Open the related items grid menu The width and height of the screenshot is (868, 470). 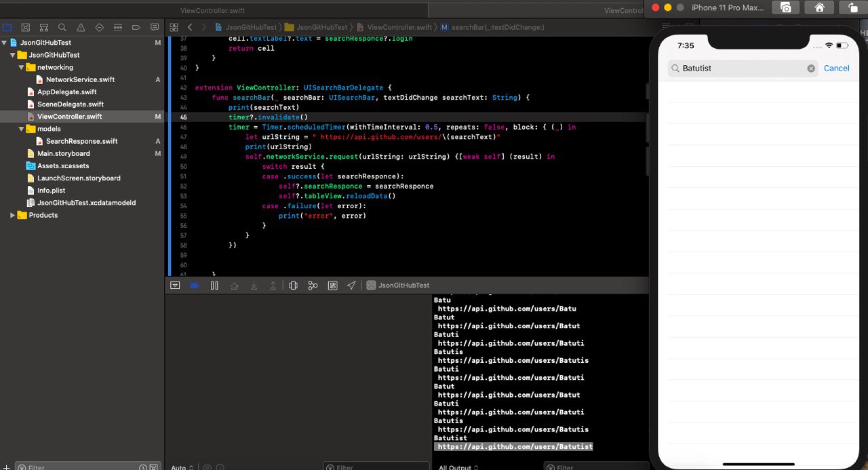pos(174,27)
